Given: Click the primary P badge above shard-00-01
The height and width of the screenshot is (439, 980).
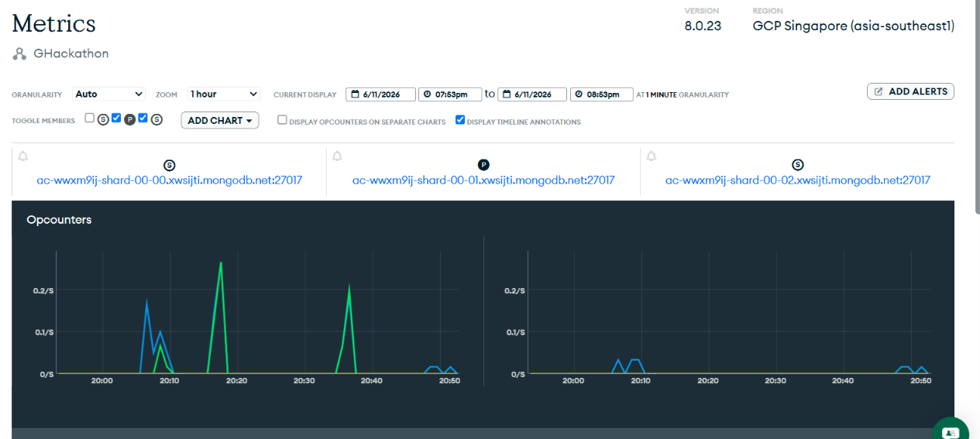Looking at the screenshot, I should click(x=483, y=165).
